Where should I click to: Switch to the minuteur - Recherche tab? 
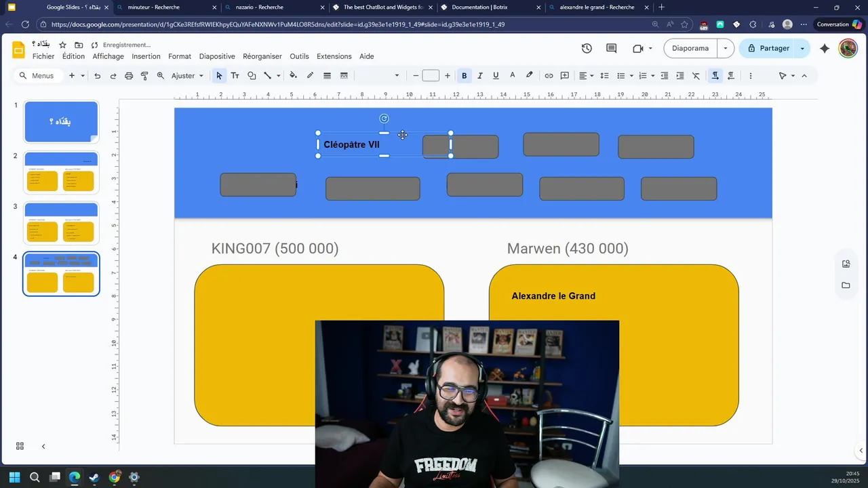[166, 7]
